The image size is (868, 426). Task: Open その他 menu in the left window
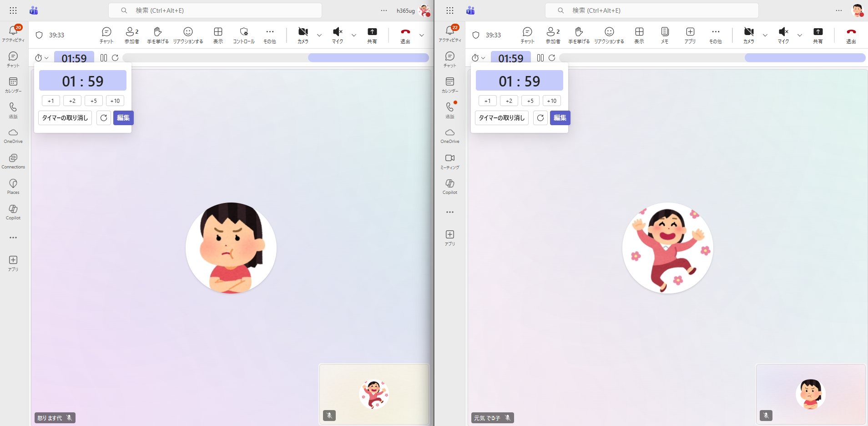pos(270,35)
